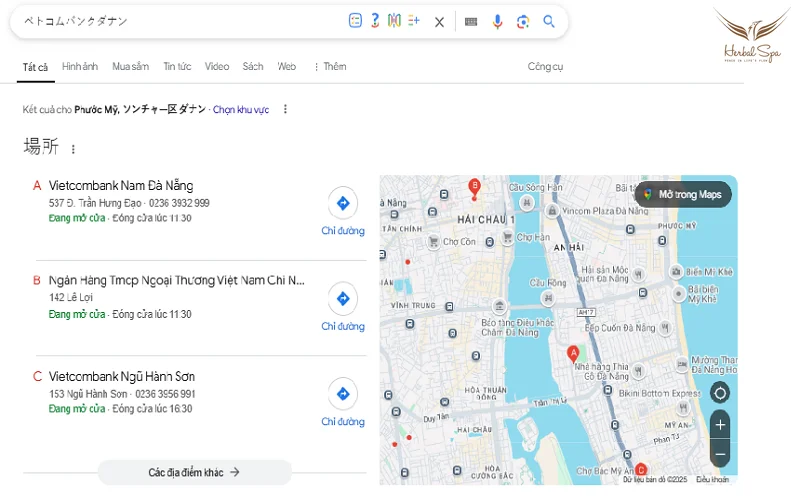This screenshot has height=500, width=800.
Task: Click Chỉ đường text under Vietcombank Nam Đà Nẵng
Action: click(343, 231)
